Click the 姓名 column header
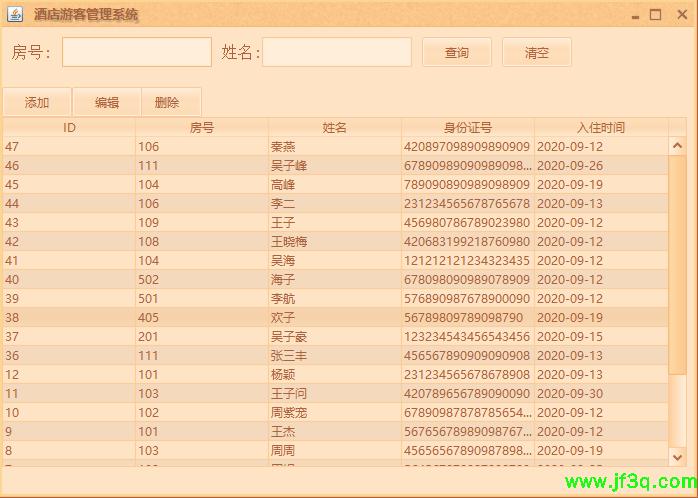The image size is (698, 498). coord(335,127)
